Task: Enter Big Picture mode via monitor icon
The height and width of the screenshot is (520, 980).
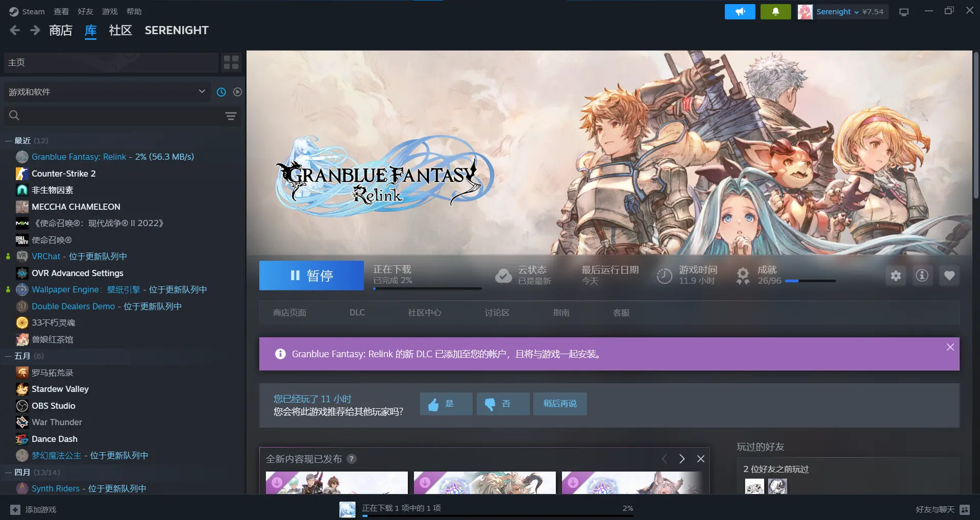Action: [904, 12]
